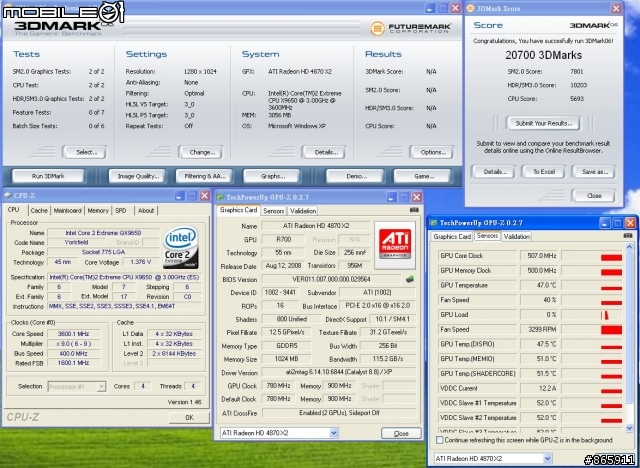Click Change... under Settings
The image size is (640, 468).
tap(202, 153)
